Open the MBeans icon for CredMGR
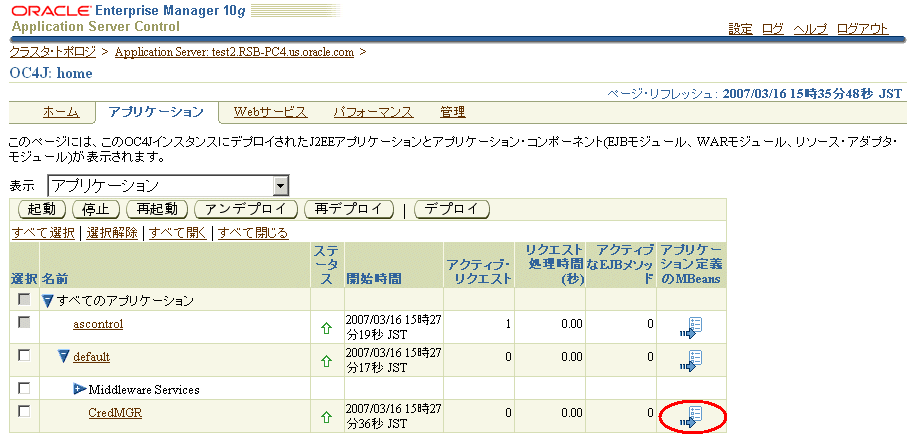911x434 pixels. 691,417
